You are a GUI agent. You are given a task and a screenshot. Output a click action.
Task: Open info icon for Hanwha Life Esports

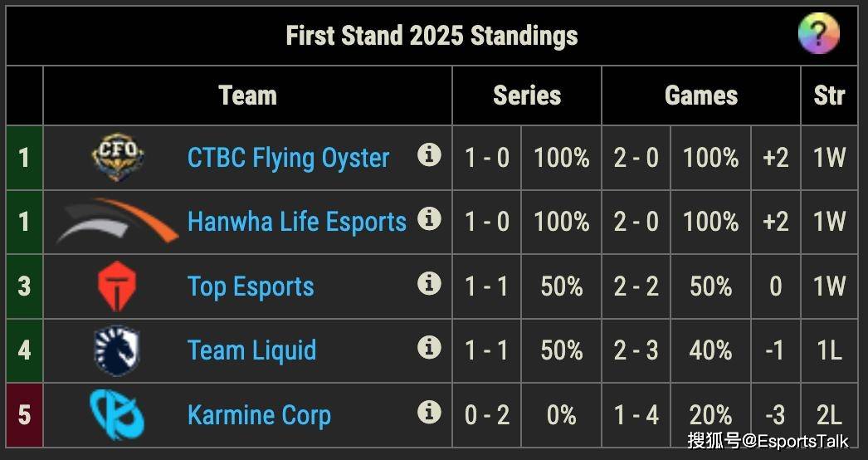429,219
